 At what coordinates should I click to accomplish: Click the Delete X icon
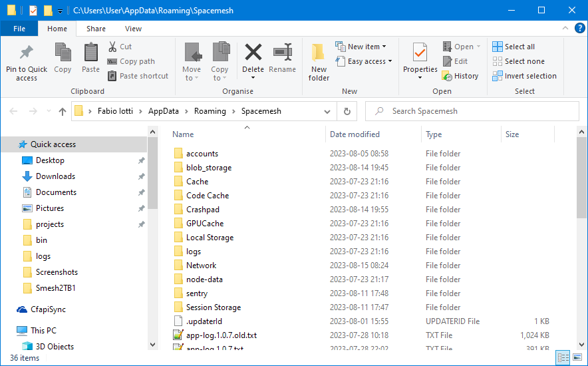click(253, 53)
